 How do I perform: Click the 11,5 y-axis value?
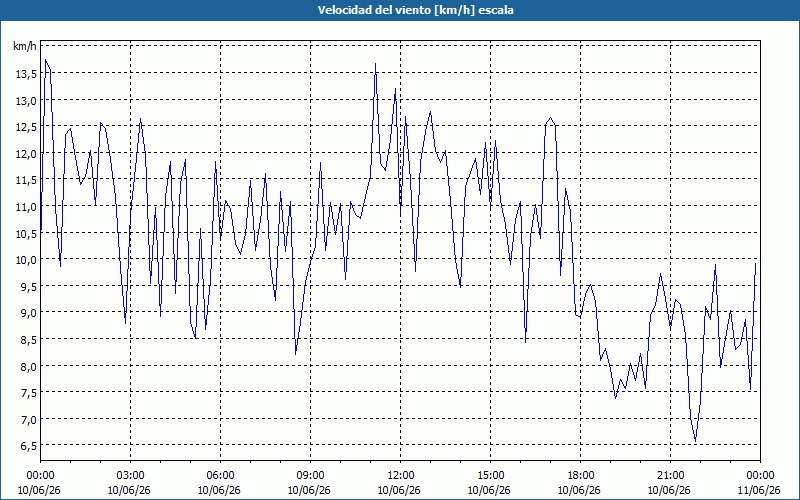(x=26, y=180)
